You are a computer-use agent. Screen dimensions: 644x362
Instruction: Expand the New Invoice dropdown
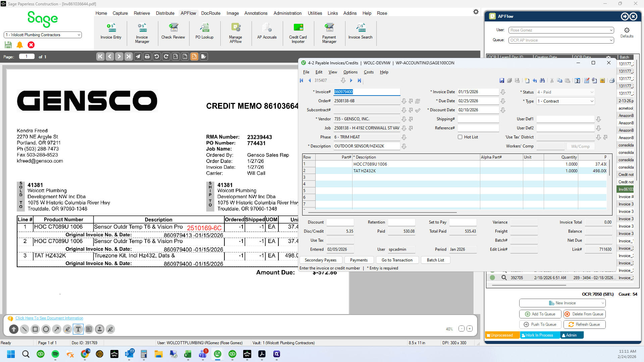pyautogui.click(x=602, y=303)
